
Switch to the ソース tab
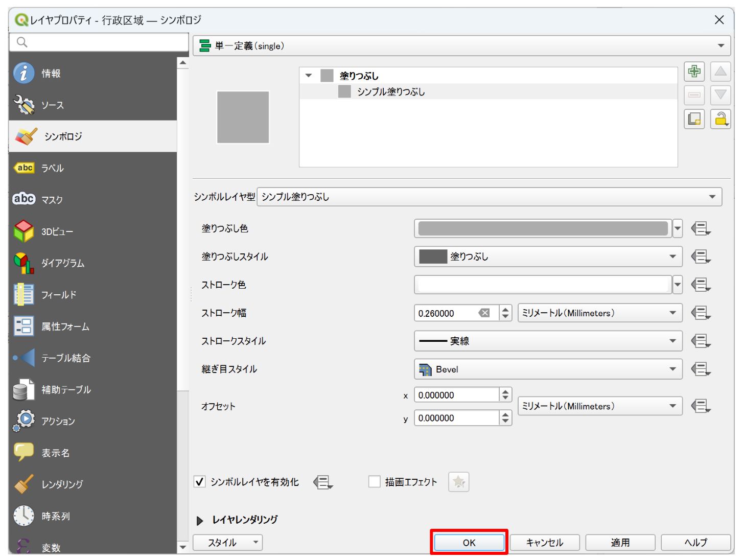(93, 105)
